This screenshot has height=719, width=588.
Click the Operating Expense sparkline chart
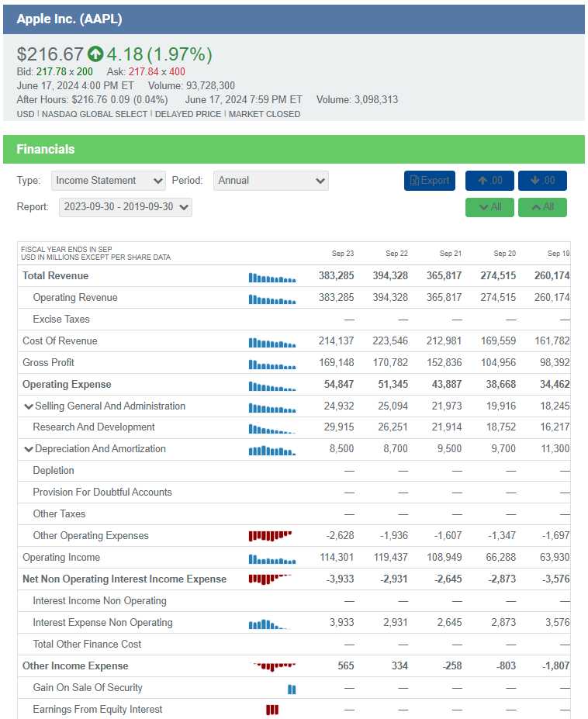[x=272, y=386]
